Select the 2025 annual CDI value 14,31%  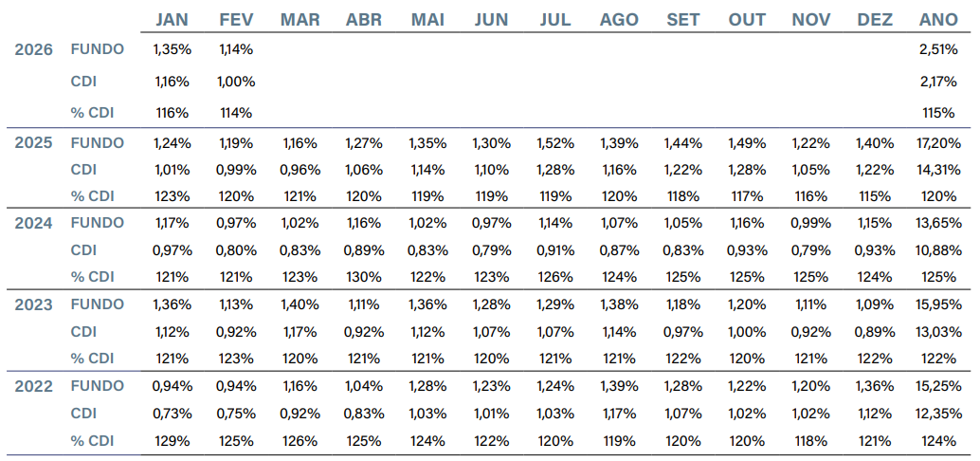pyautogui.click(x=938, y=170)
